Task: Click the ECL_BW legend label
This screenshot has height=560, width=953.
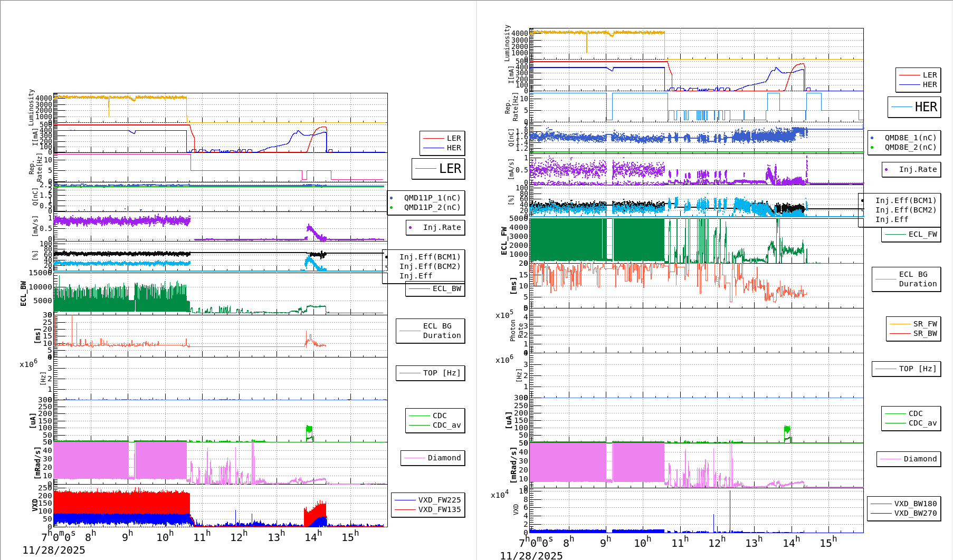Action: (x=446, y=288)
